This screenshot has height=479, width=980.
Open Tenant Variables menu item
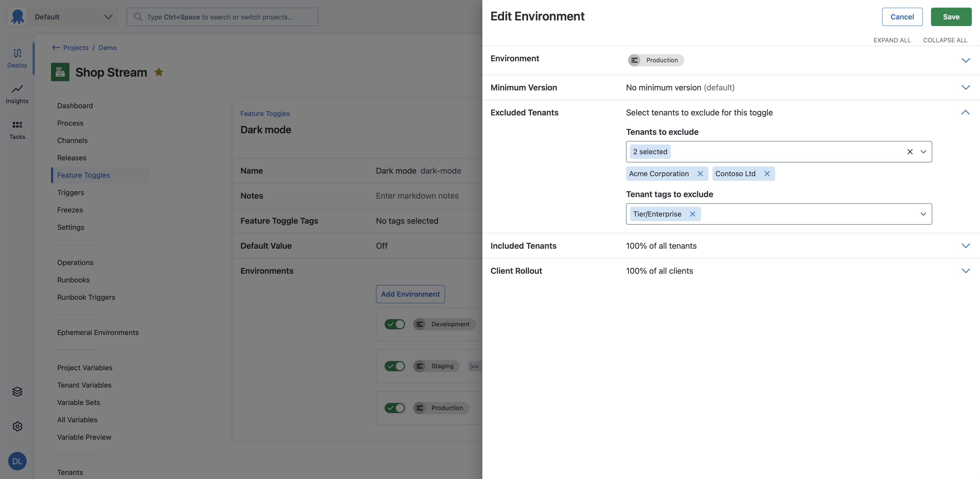pos(84,385)
